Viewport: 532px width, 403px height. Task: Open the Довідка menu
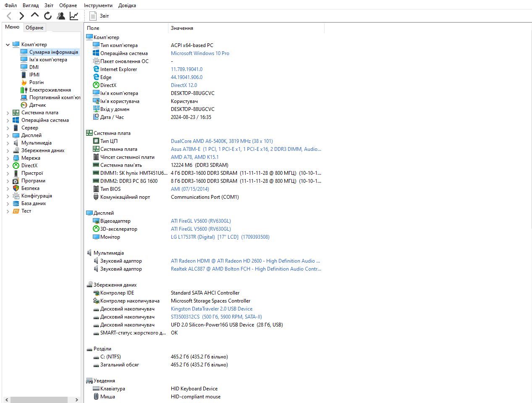pyautogui.click(x=127, y=5)
